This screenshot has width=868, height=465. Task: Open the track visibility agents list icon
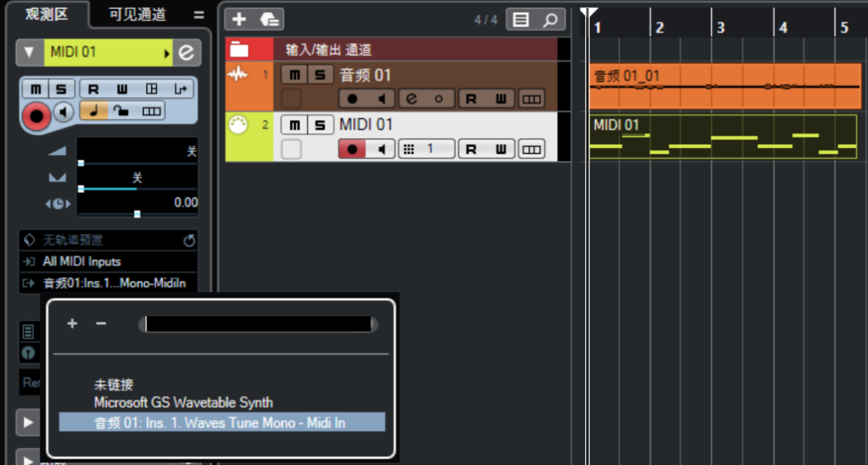[x=521, y=20]
